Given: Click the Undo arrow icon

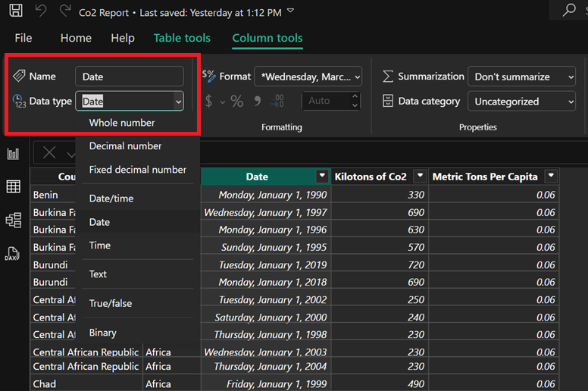Looking at the screenshot, I should 41,11.
